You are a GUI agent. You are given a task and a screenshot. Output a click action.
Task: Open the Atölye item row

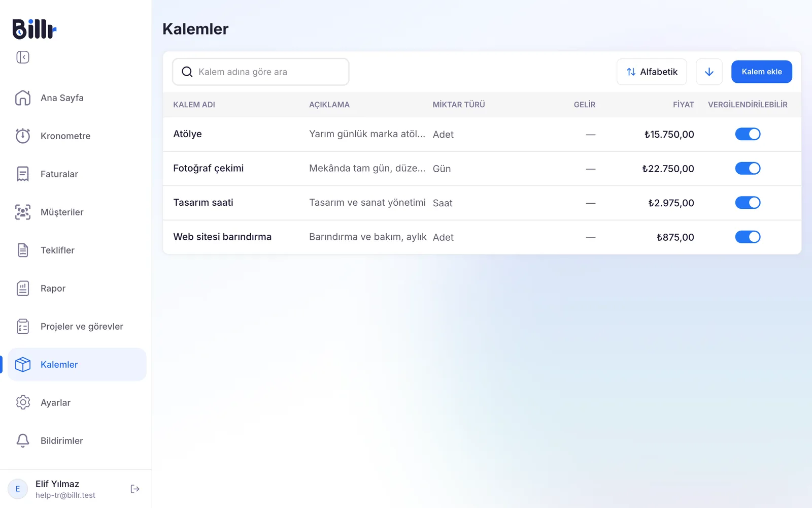pyautogui.click(x=482, y=134)
